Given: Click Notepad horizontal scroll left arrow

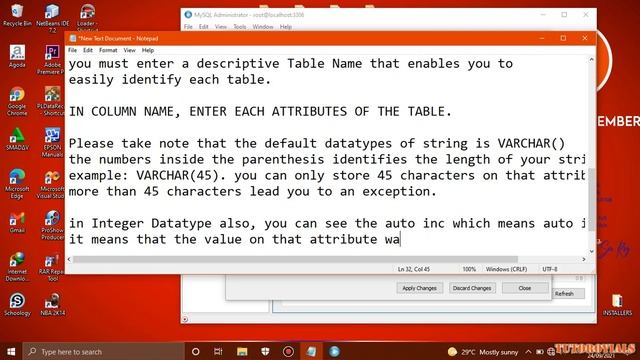Looking at the screenshot, I should click(x=69, y=259).
